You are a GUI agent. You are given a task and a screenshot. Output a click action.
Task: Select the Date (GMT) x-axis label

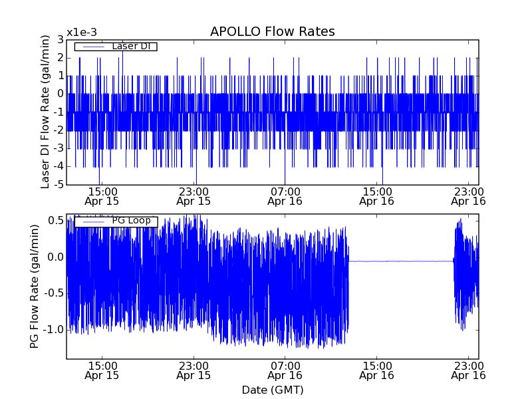point(272,390)
